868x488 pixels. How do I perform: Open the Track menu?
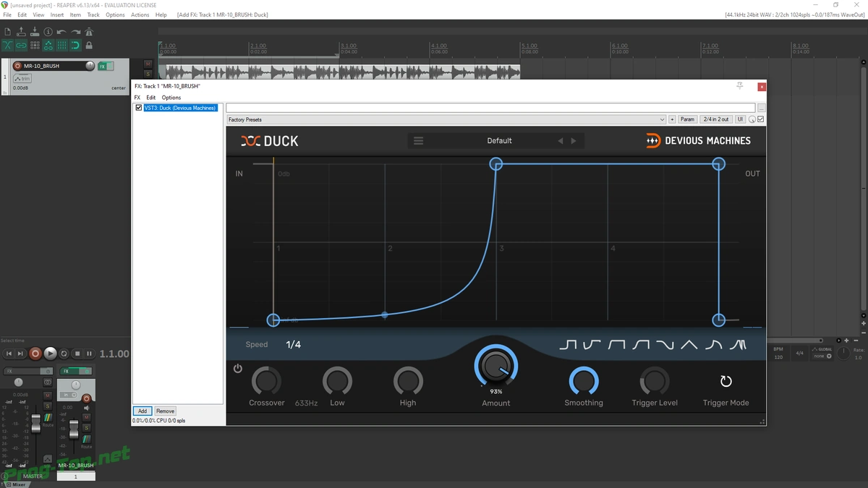click(x=93, y=14)
